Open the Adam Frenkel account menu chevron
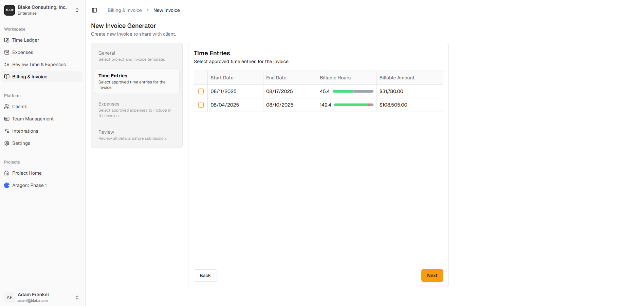The width and height of the screenshot is (644, 306). tap(77, 298)
